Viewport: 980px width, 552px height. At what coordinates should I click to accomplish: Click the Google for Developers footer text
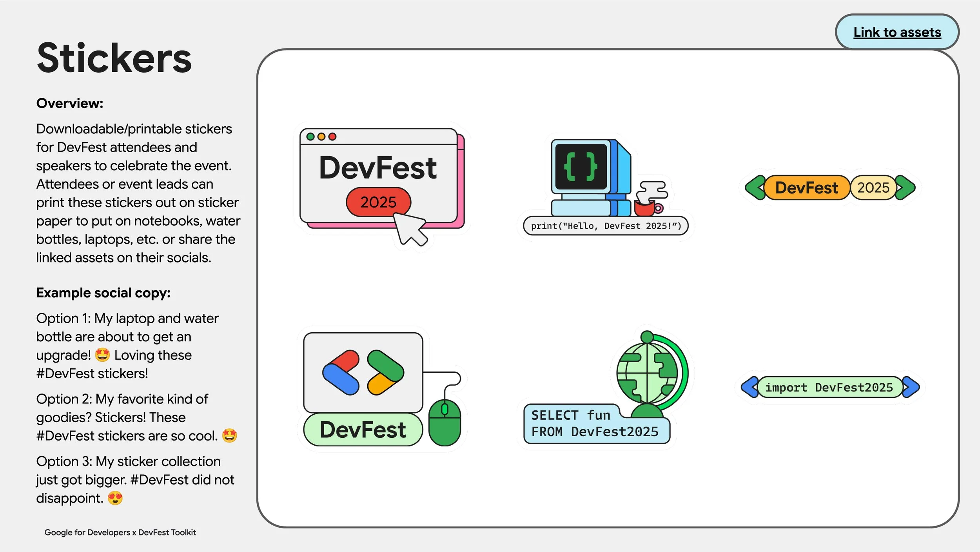tap(120, 532)
